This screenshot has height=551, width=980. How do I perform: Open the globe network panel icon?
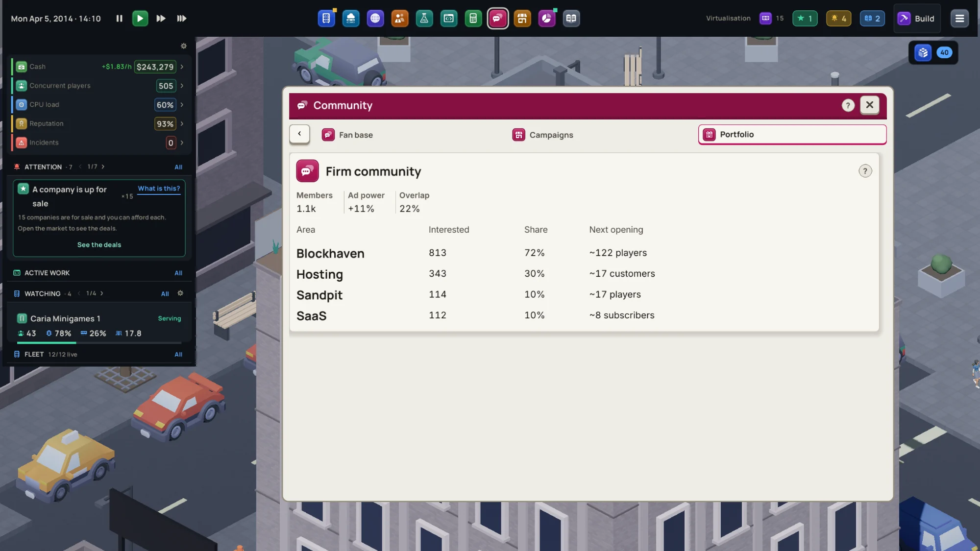(375, 19)
